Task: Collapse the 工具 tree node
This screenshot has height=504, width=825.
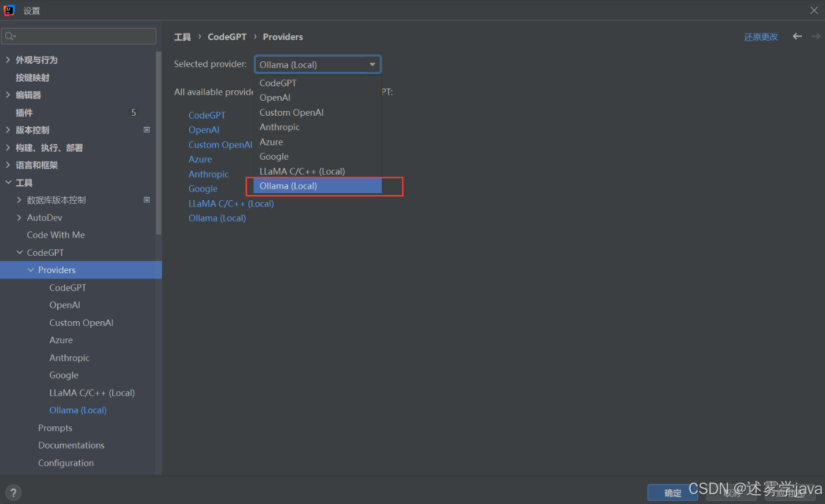Action: [x=8, y=183]
